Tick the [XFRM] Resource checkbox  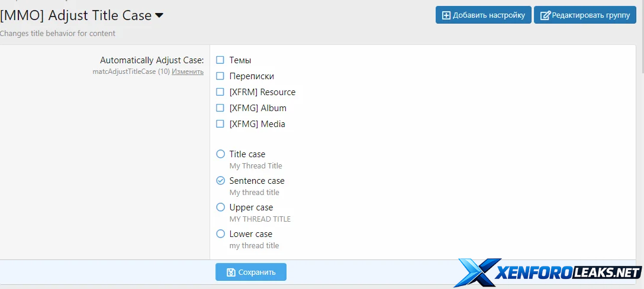[x=220, y=92]
